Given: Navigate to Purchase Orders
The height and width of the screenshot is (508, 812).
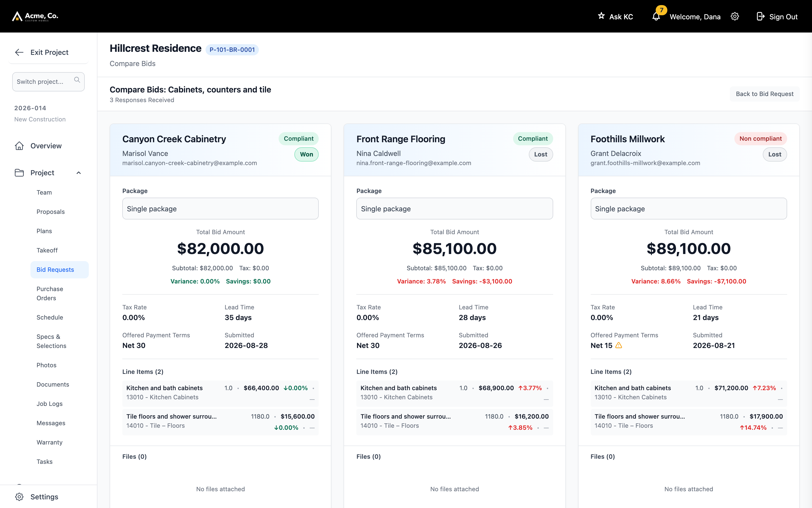Looking at the screenshot, I should 50,294.
